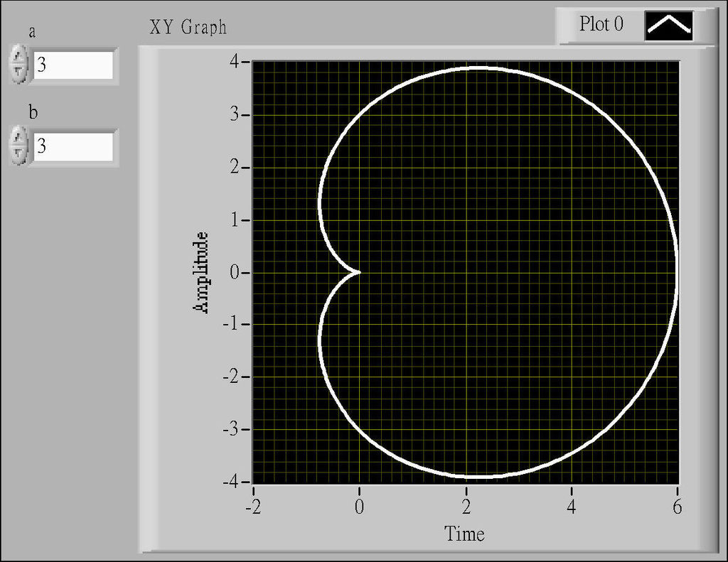728x562 pixels.
Task: Click the y-axis bottom value -4
Action: pos(231,482)
